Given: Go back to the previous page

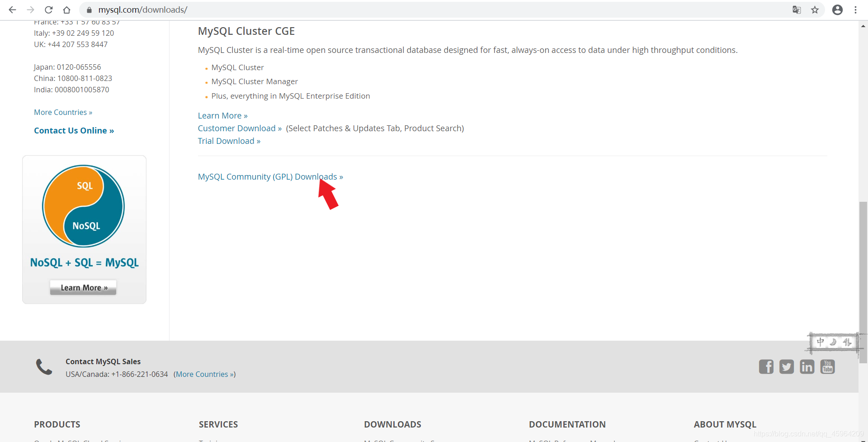Looking at the screenshot, I should pos(12,10).
